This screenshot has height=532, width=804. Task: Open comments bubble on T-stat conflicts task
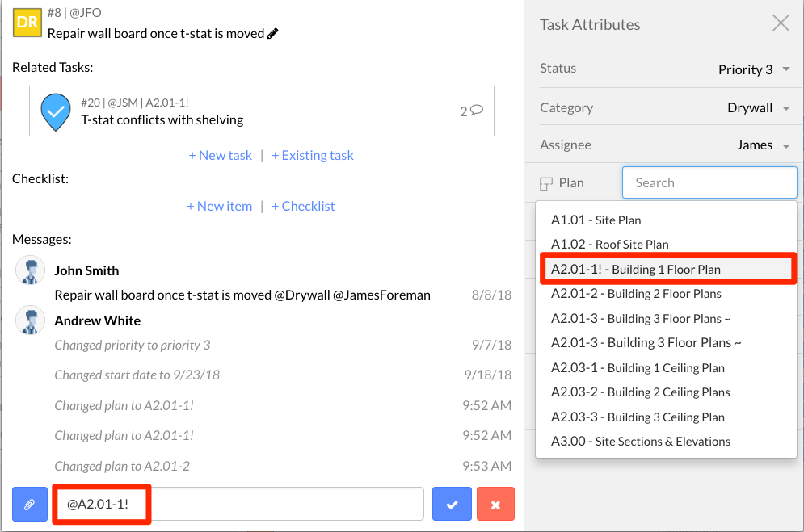(477, 110)
